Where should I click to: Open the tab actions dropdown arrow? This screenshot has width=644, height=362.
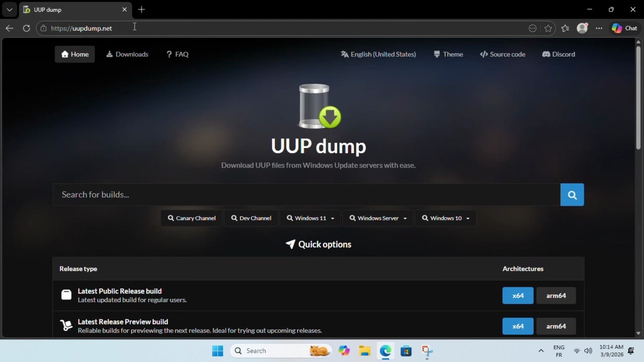pyautogui.click(x=9, y=10)
